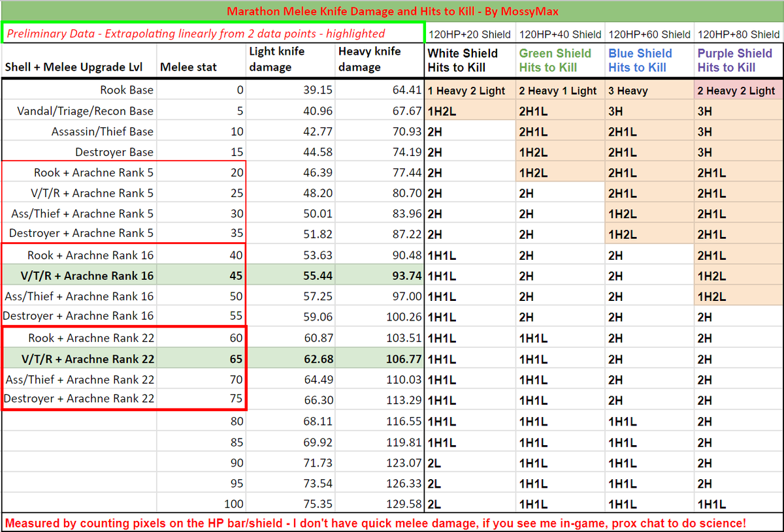Click the 'Shell + Melee Upgrade Lvl' column header
784x532 pixels.
(79, 61)
